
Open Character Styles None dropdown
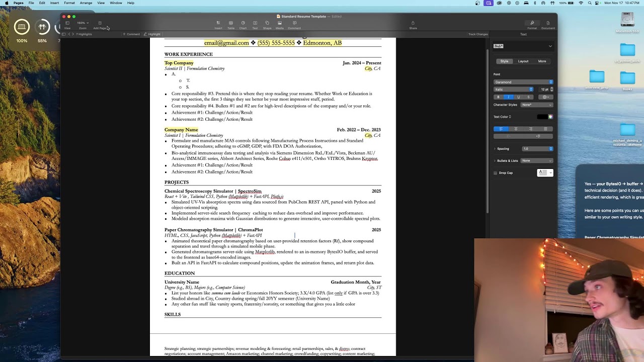[x=537, y=105]
